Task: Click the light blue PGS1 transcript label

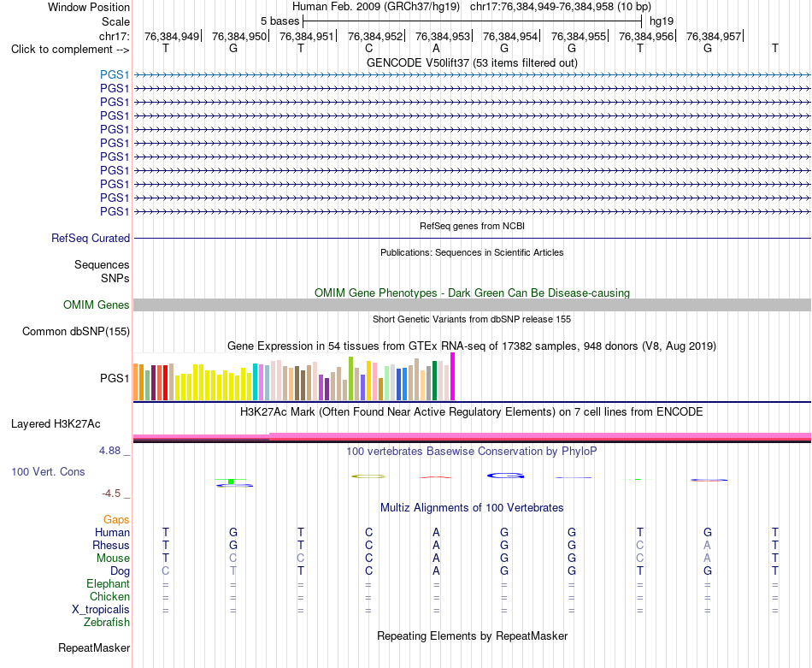Action: pyautogui.click(x=115, y=74)
